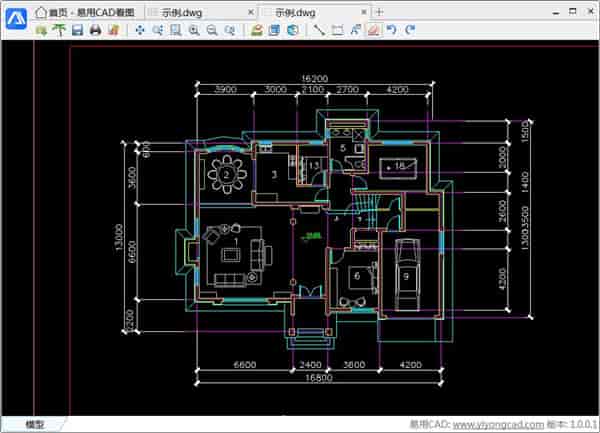Click the zoom out magnifier icon

[x=211, y=31]
